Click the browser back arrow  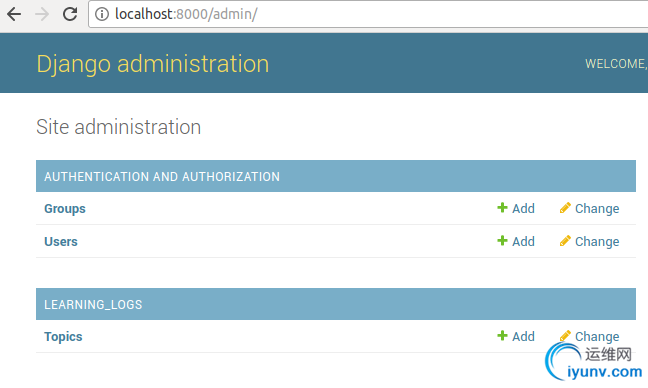(x=14, y=14)
